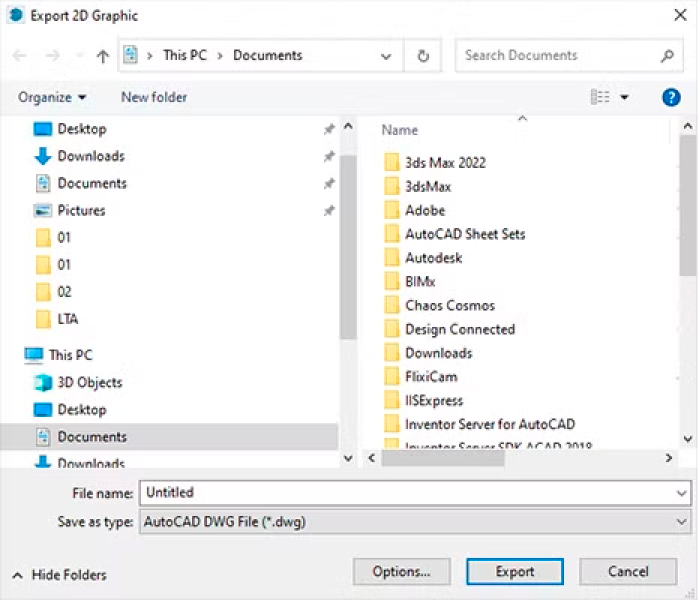
Task: Select the BIMx folder
Action: pos(409,282)
